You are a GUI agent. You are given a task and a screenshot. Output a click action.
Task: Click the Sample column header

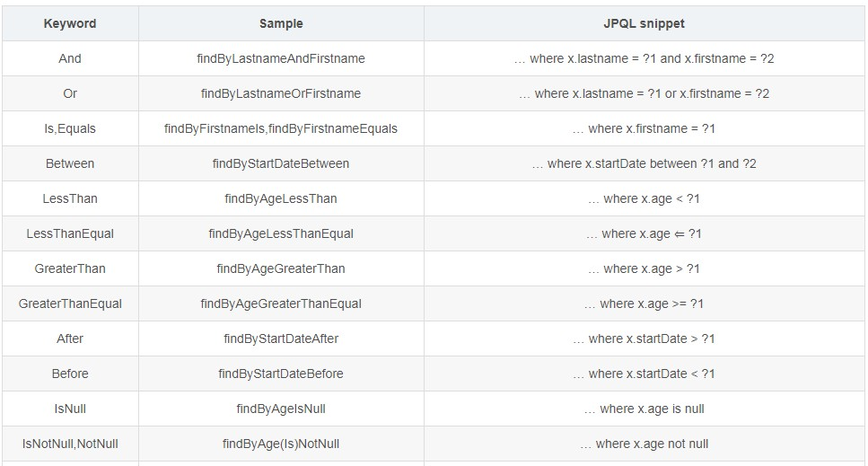(281, 24)
